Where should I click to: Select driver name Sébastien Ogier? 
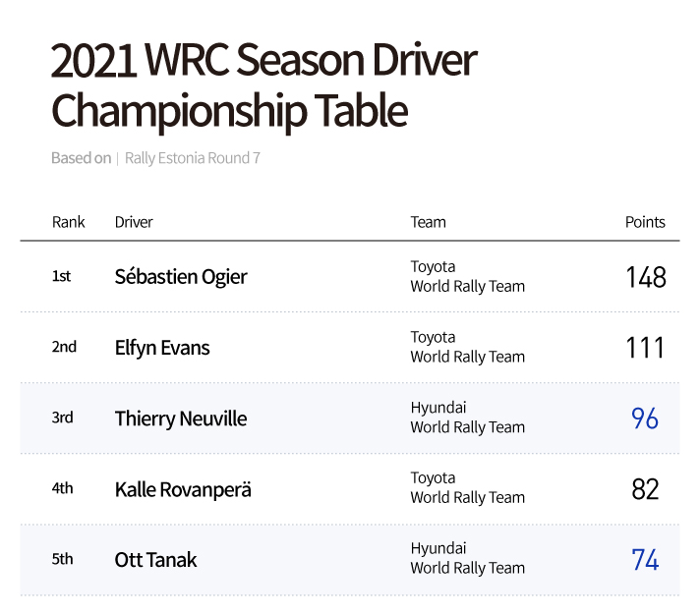(x=181, y=277)
